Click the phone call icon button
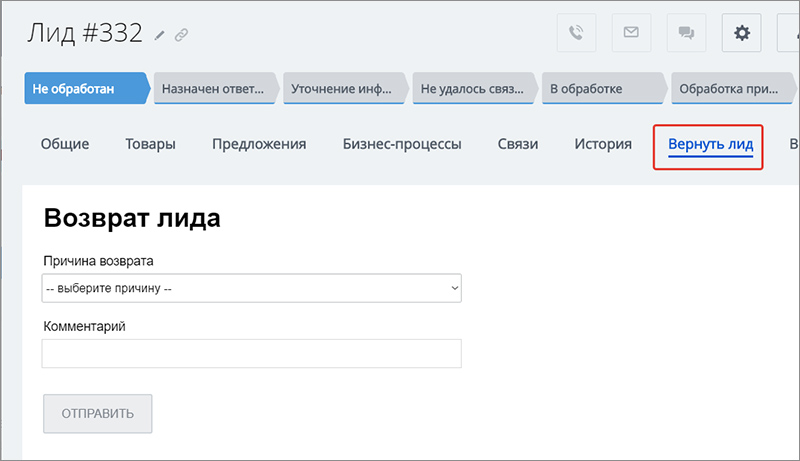Viewport: 800px width, 461px height. coord(576,33)
